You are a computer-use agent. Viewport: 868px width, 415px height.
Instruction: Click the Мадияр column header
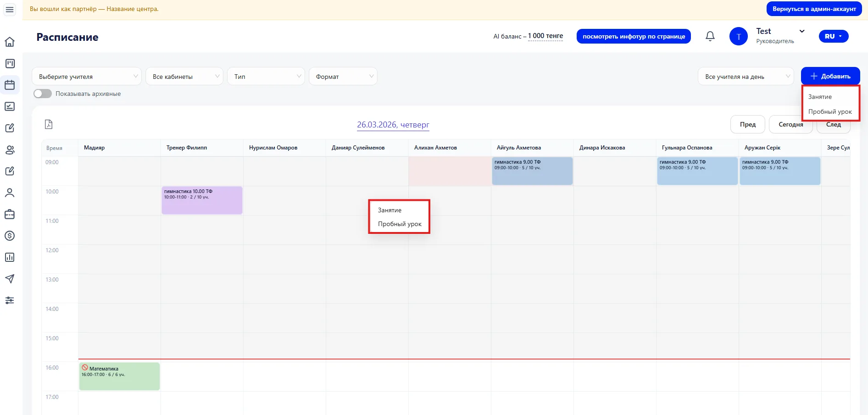119,148
